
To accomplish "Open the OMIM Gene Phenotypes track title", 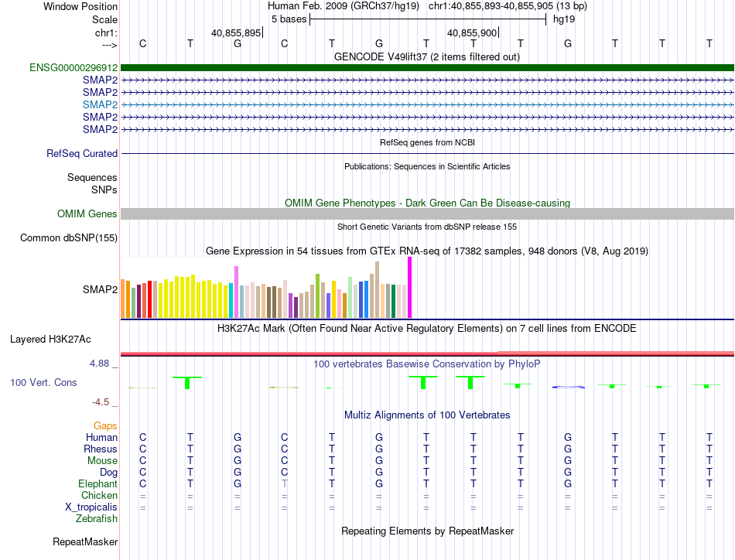I will pos(427,203).
